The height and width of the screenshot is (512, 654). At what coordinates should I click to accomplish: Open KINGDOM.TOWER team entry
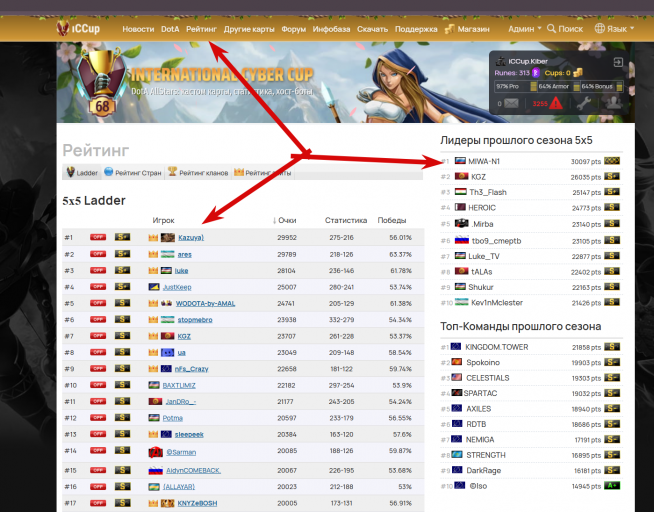point(496,347)
